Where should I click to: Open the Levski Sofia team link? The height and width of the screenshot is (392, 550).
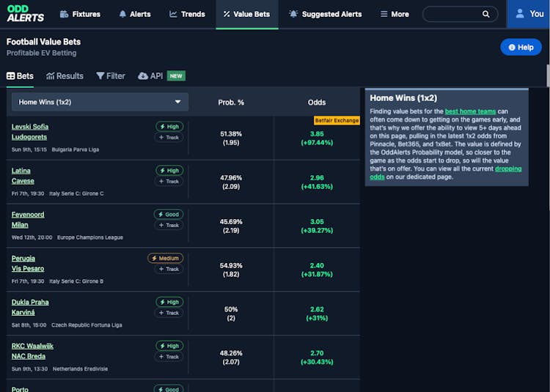click(30, 127)
